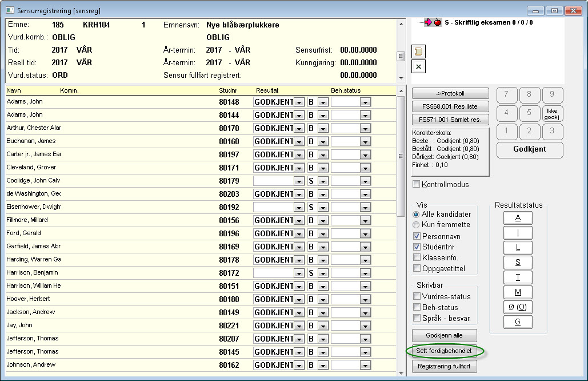This screenshot has height=381, width=588.
Task: Enable the Kontrollmodus checkbox
Action: (416, 184)
